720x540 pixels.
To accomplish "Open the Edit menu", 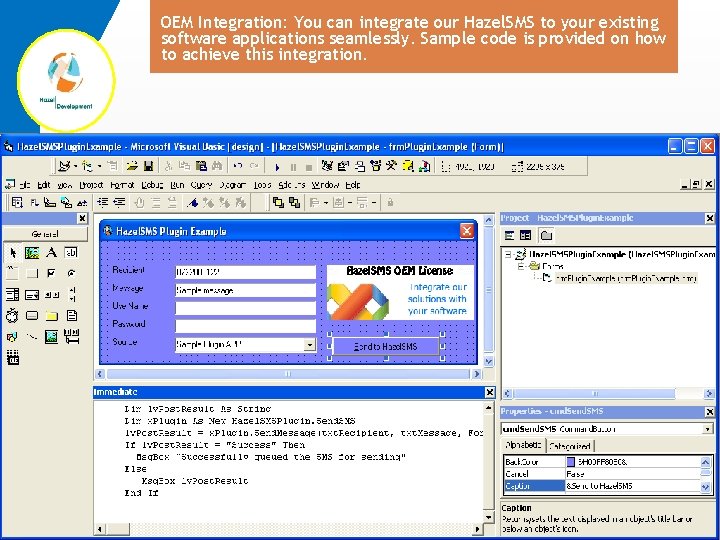I will click(44, 185).
